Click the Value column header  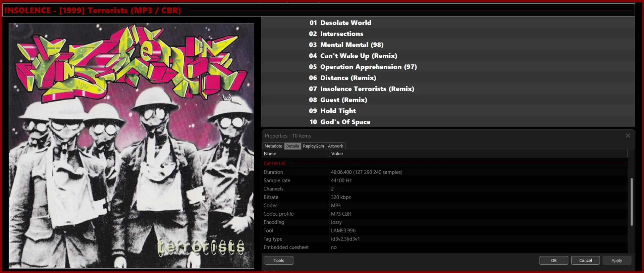(x=479, y=154)
